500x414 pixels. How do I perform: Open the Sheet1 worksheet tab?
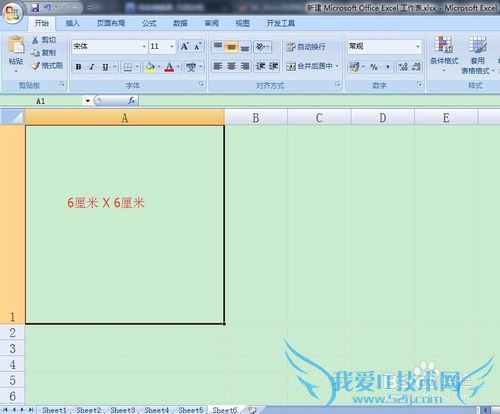(x=54, y=410)
